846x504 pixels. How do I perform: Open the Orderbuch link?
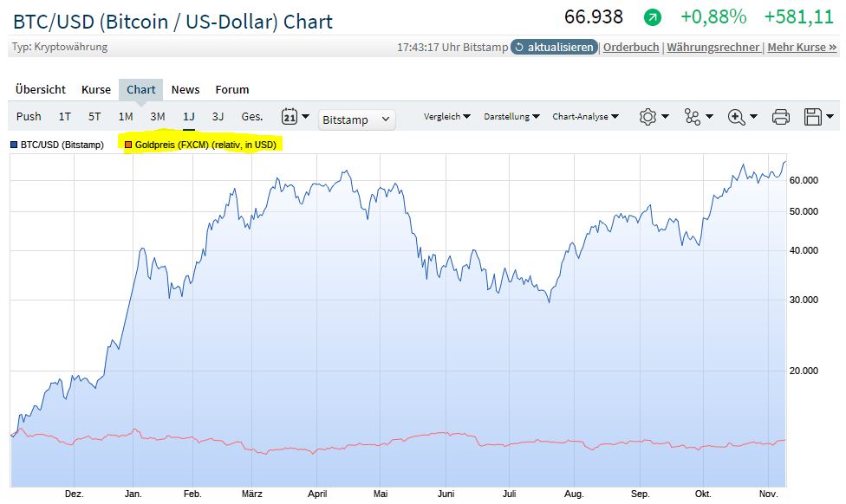pyautogui.click(x=631, y=47)
